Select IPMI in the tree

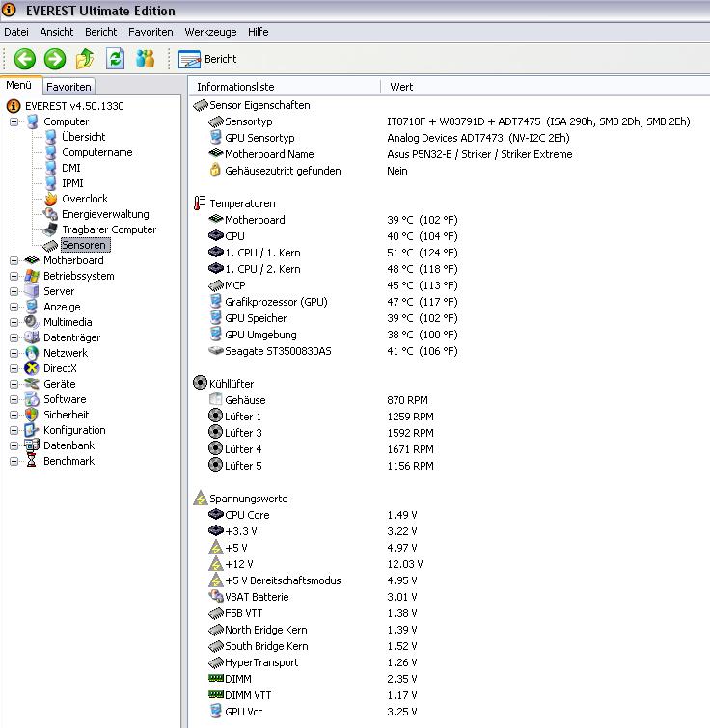73,183
